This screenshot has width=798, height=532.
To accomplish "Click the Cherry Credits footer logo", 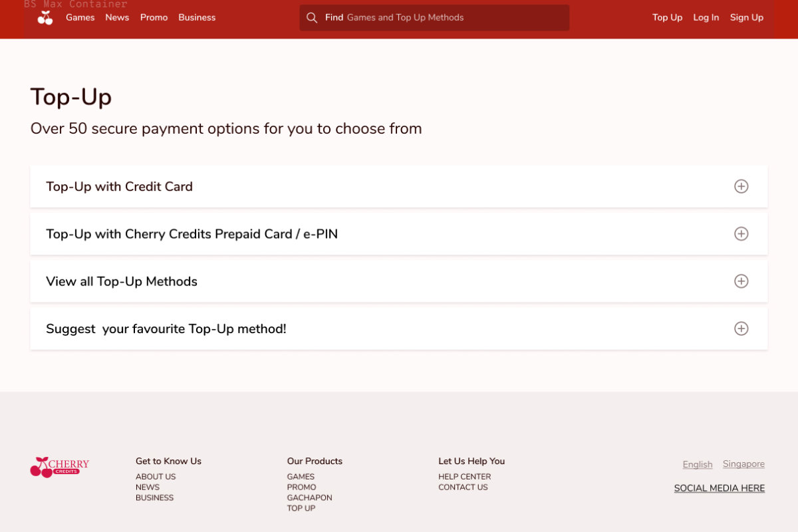I will tap(59, 467).
